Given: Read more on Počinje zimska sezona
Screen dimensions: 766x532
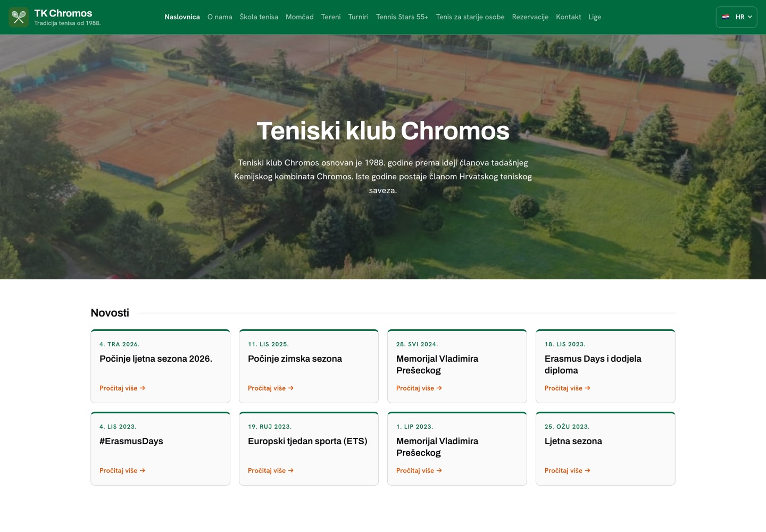Looking at the screenshot, I should click(x=271, y=388).
